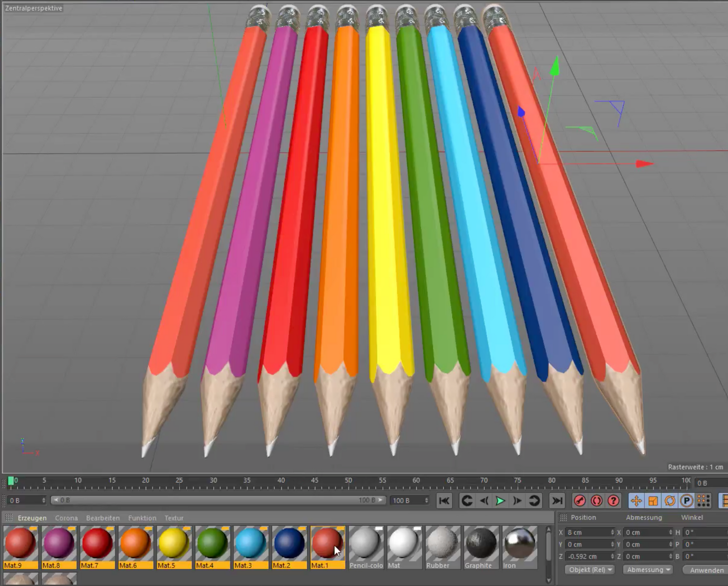Toggle rotation keying with the orange circular arrows

670,501
